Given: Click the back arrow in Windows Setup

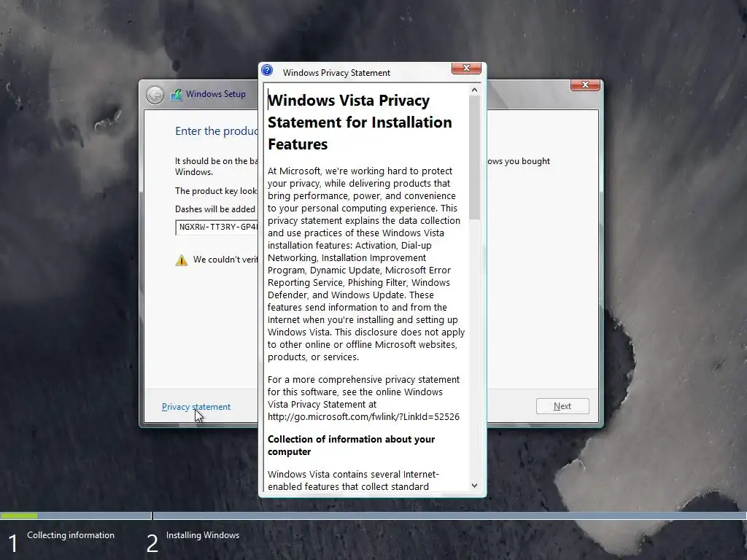Looking at the screenshot, I should pyautogui.click(x=155, y=96).
